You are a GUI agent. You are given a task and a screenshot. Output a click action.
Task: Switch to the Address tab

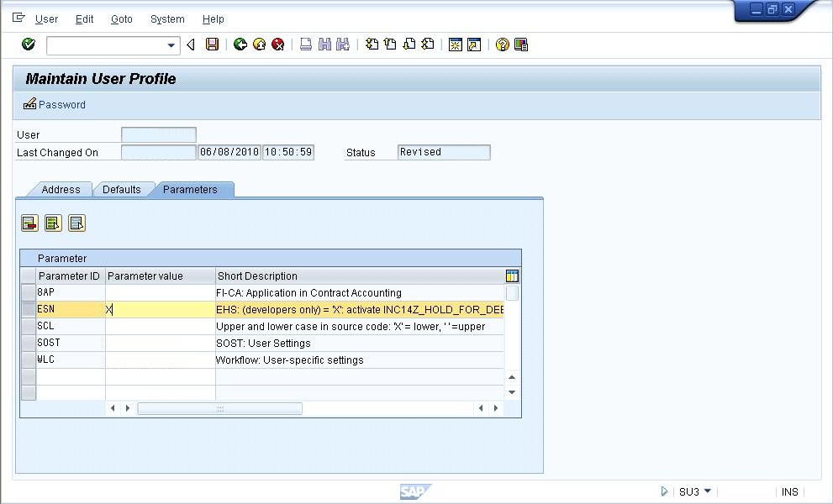[60, 190]
